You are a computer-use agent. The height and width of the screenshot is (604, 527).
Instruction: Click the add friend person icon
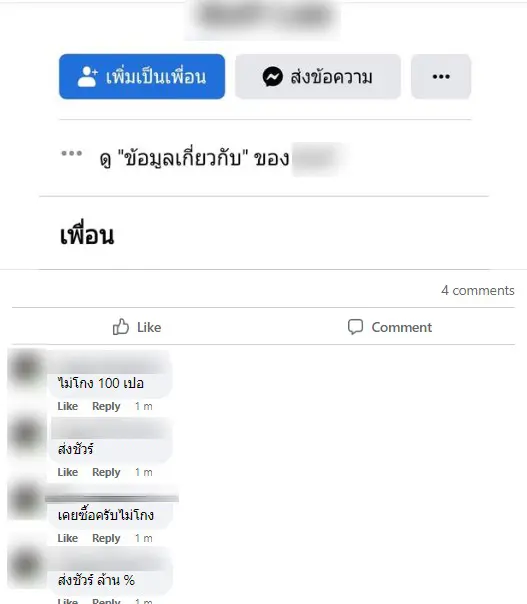point(87,76)
